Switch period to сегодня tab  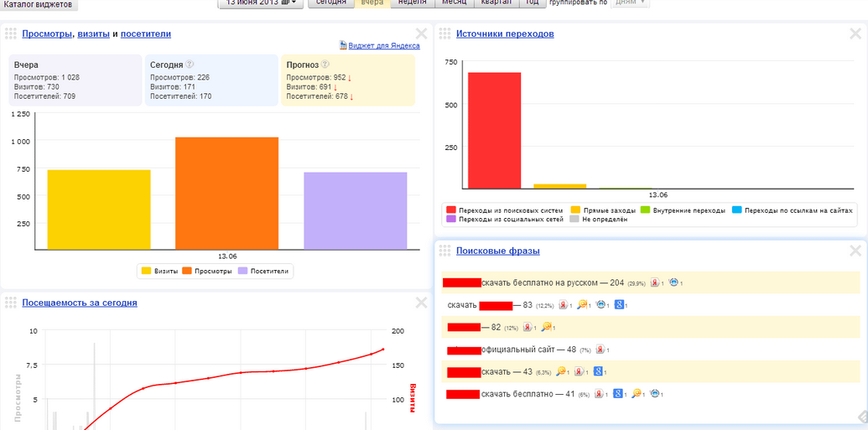pos(331,3)
